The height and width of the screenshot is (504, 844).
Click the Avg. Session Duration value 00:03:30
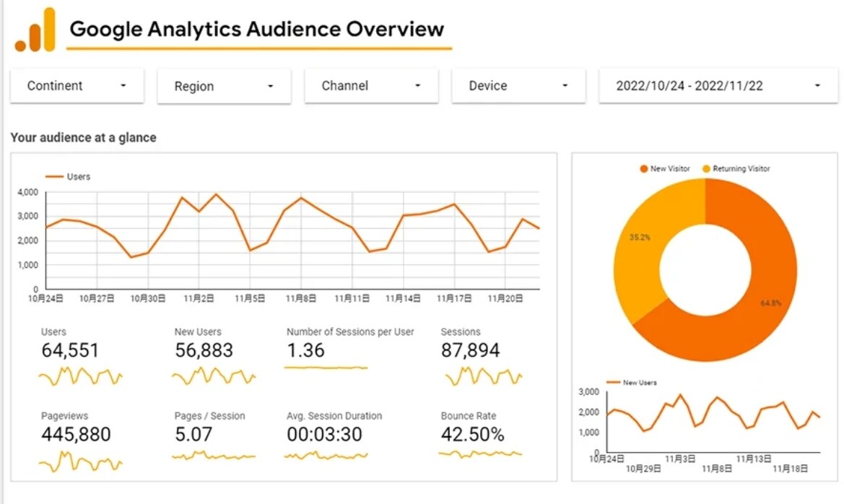(x=324, y=435)
